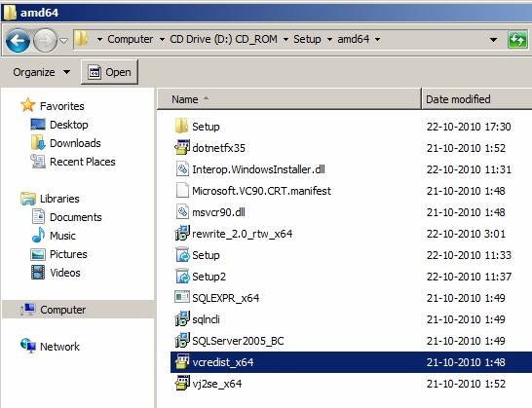Image resolution: width=532 pixels, height=408 pixels.
Task: Expand the arrow after amd64 breadcrumb
Action: coord(377,39)
